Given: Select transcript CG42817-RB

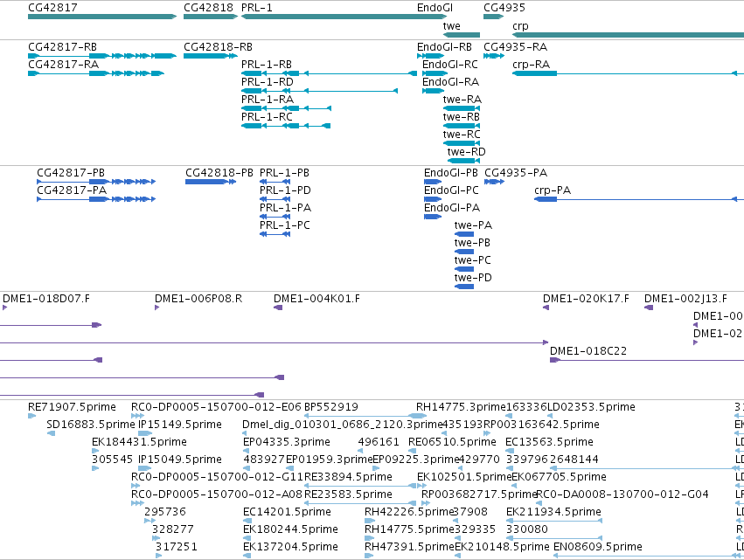Looking at the screenshot, I should point(102,56).
